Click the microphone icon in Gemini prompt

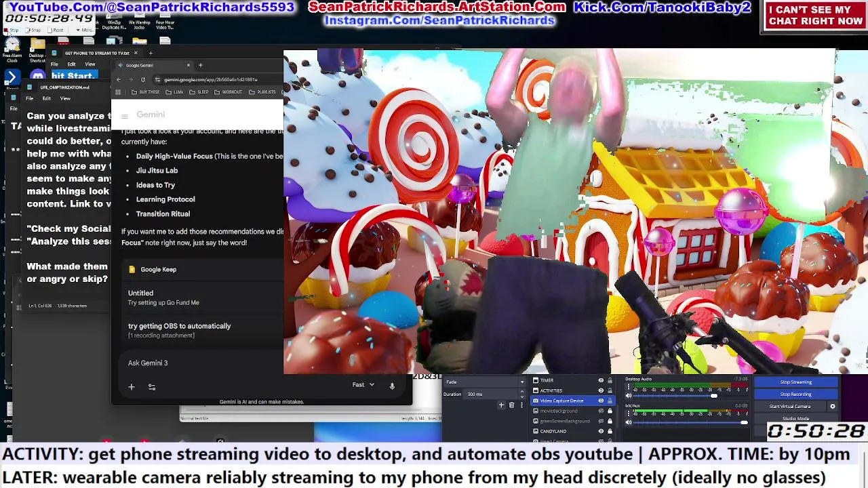coord(392,386)
